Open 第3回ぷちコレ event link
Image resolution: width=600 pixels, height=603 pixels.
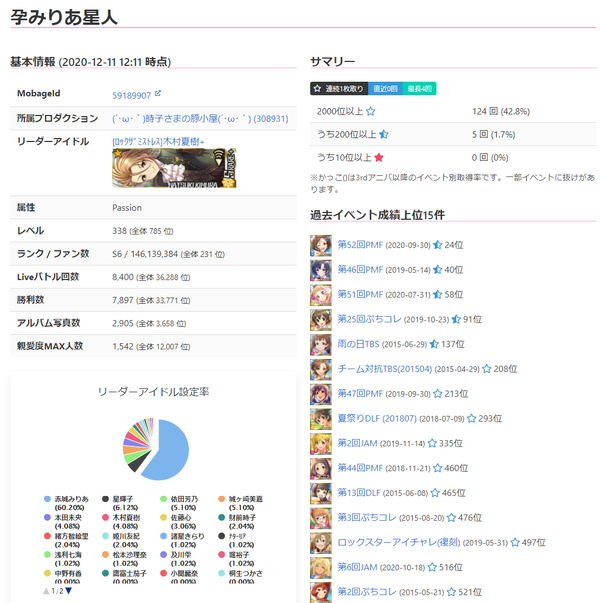367,518
